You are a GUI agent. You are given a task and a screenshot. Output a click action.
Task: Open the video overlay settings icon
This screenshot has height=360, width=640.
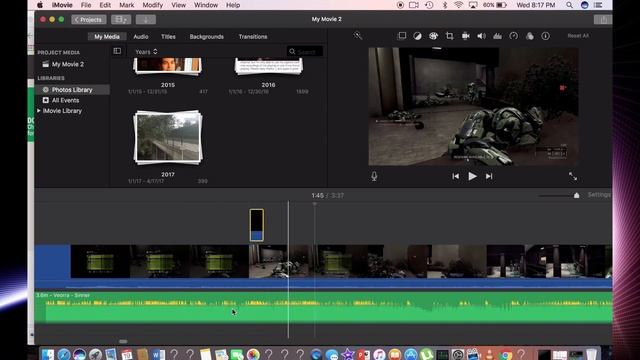point(402,36)
